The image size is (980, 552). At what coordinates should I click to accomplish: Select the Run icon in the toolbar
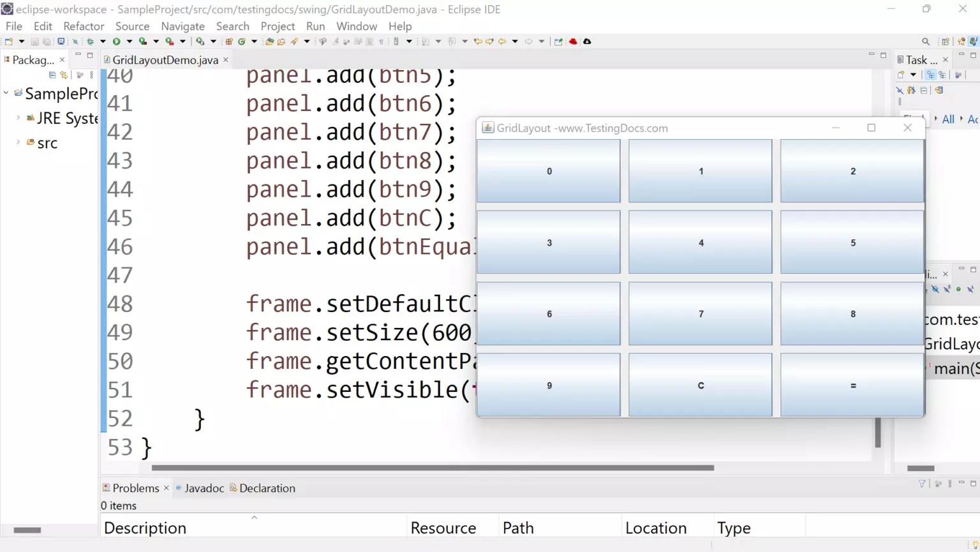(x=116, y=41)
